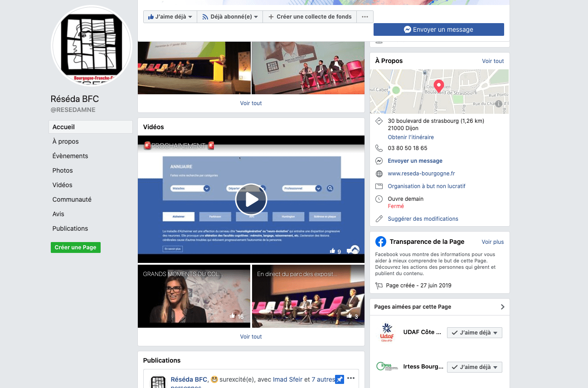Open the Déjà abonné(e) dropdown
The image size is (588, 388).
click(230, 17)
